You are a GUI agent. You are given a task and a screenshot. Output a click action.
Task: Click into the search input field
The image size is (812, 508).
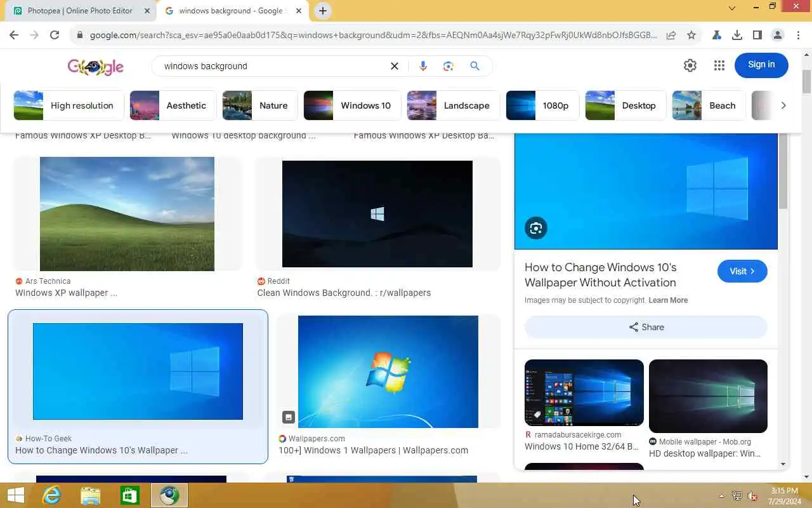click(x=273, y=66)
